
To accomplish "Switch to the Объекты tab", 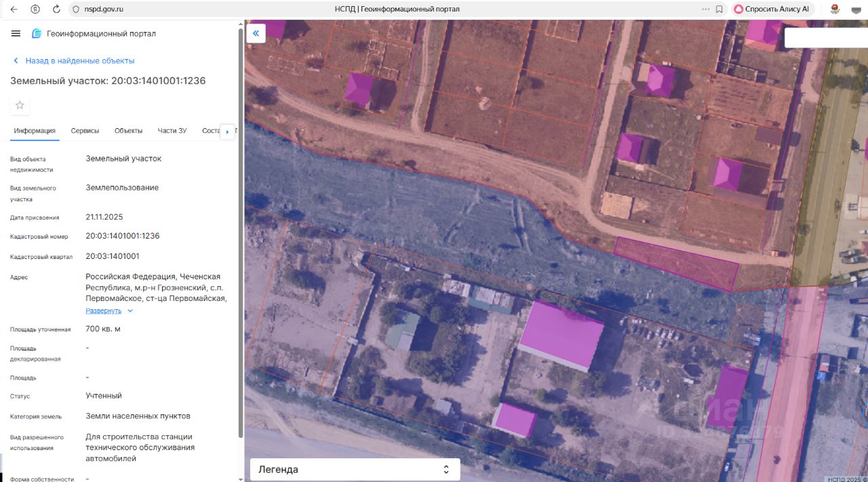I will pos(128,131).
